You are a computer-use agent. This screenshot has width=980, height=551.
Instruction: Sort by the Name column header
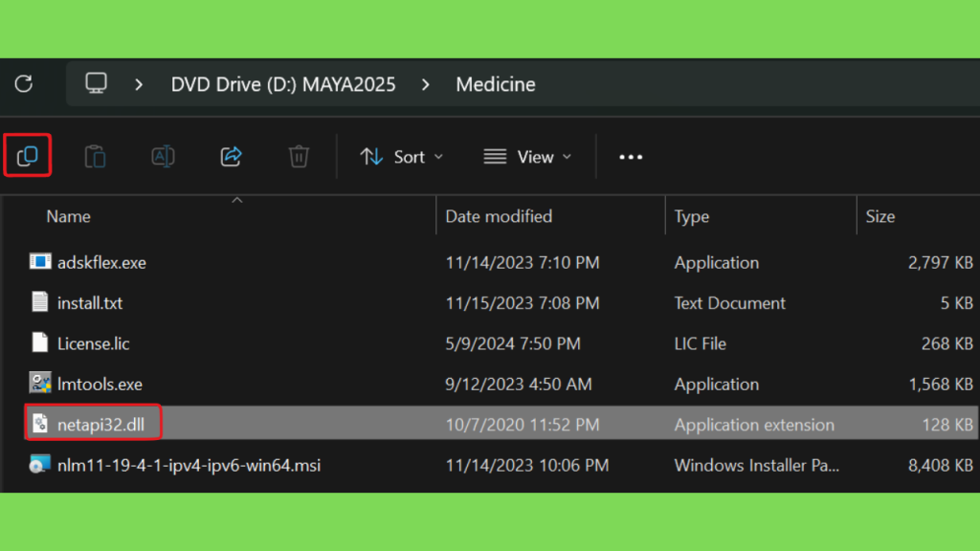coord(69,216)
